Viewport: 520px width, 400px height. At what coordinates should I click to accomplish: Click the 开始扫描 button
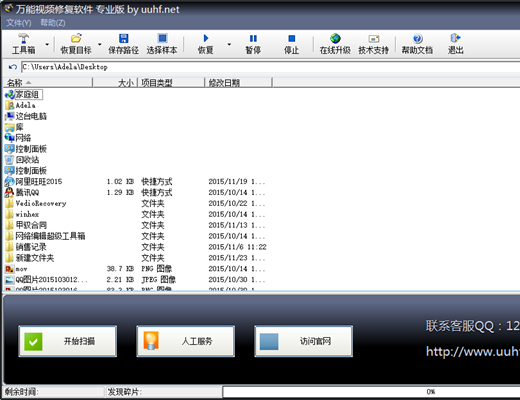(68, 341)
